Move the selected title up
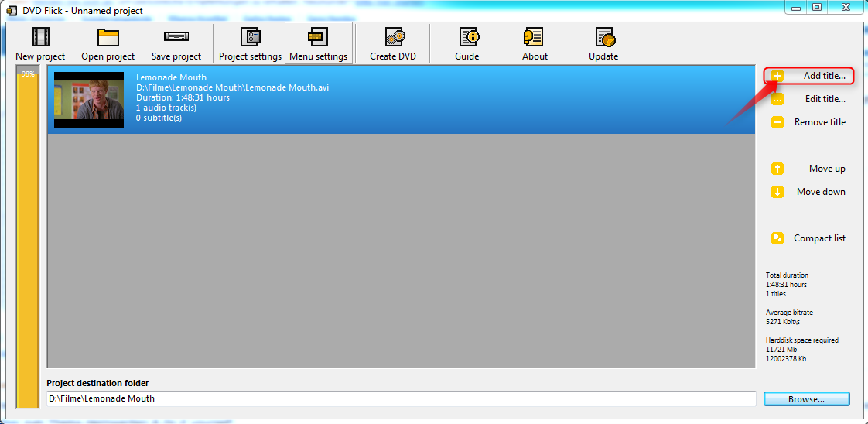This screenshot has height=424, width=868. (809, 169)
